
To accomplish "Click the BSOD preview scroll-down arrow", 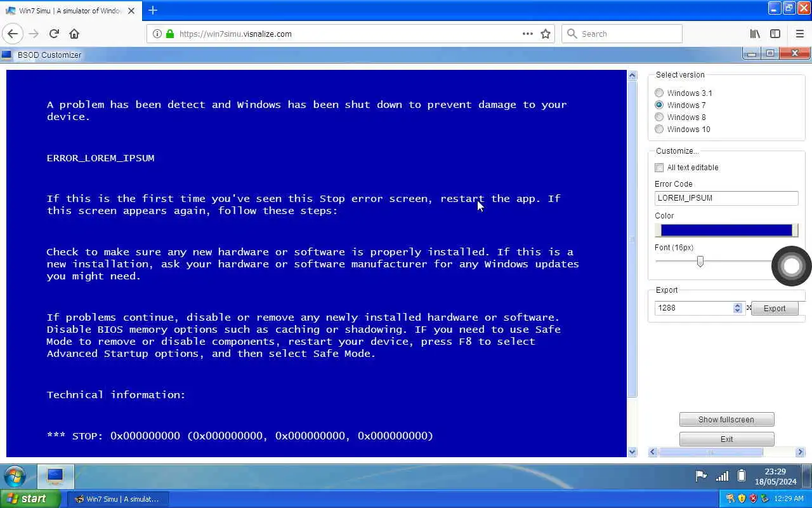I will [632, 452].
